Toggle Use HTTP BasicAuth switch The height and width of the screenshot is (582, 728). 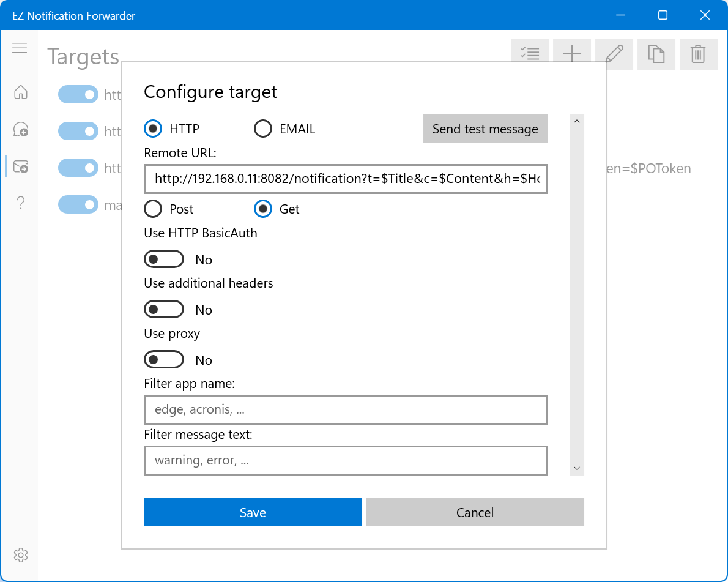pos(164,259)
